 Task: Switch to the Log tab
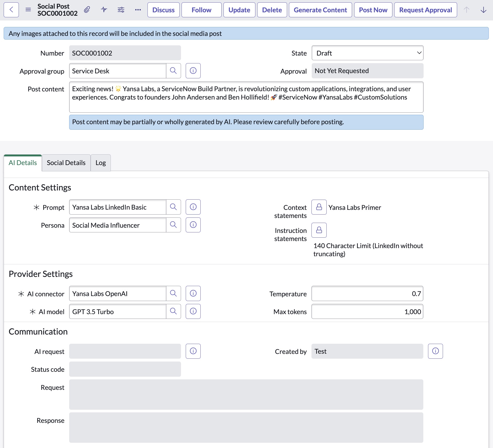[101, 163]
